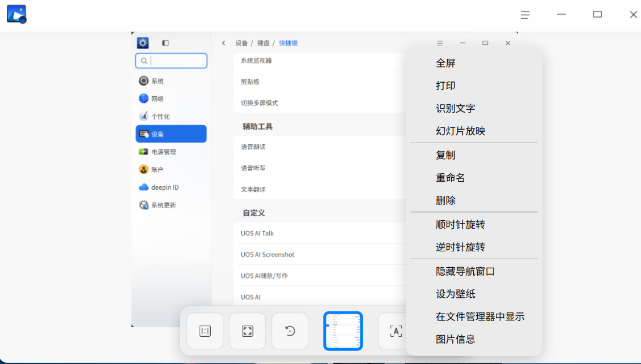Image resolution: width=641 pixels, height=364 pixels.
Task: Choose 复制 from the context menu
Action: pyautogui.click(x=474, y=155)
